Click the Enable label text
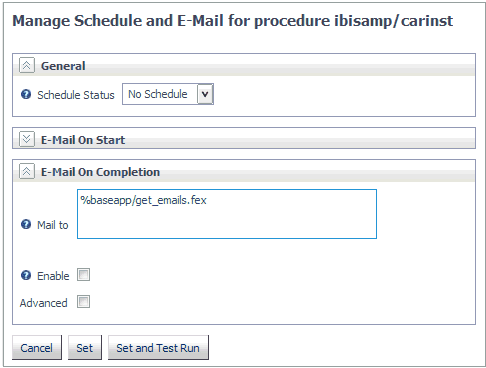This screenshot has height=368, width=486. [53, 276]
